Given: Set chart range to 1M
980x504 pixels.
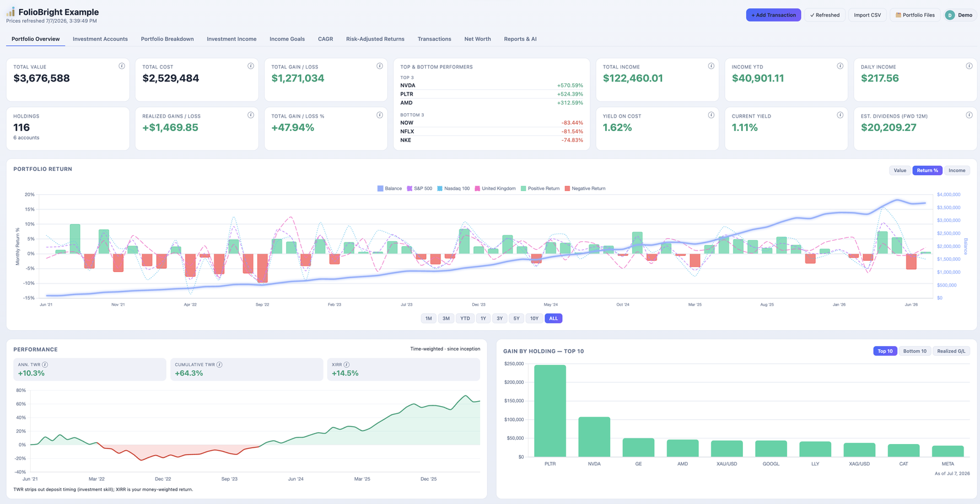Looking at the screenshot, I should pyautogui.click(x=429, y=318).
